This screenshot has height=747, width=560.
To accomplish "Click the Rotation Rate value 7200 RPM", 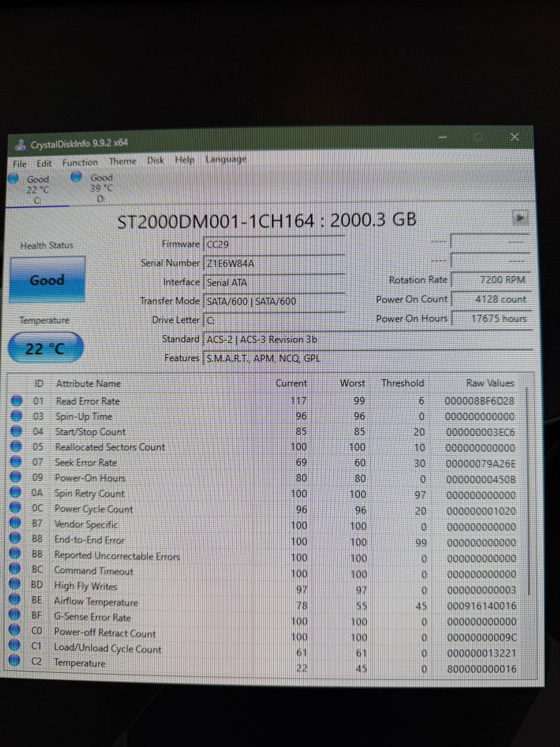I will click(x=491, y=280).
